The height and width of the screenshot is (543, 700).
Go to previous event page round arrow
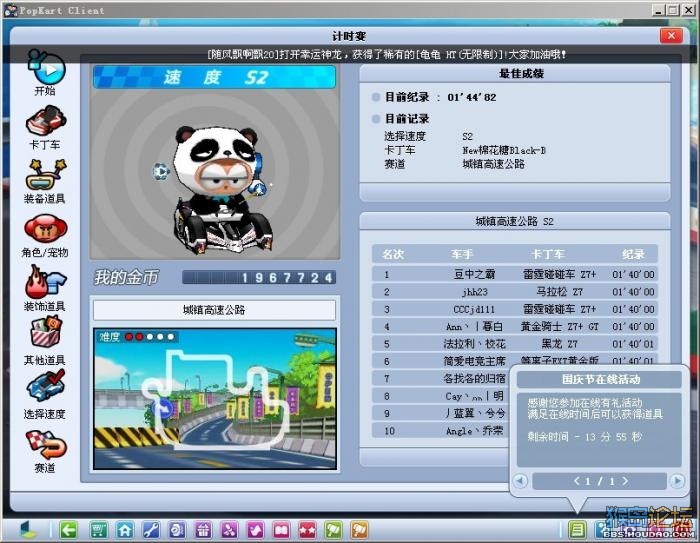520,481
